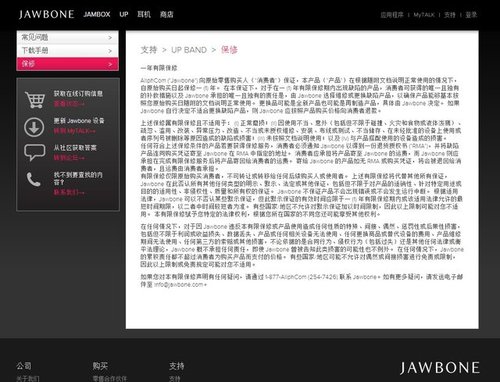Click the JAWBONE logo in the footer

click(x=440, y=368)
